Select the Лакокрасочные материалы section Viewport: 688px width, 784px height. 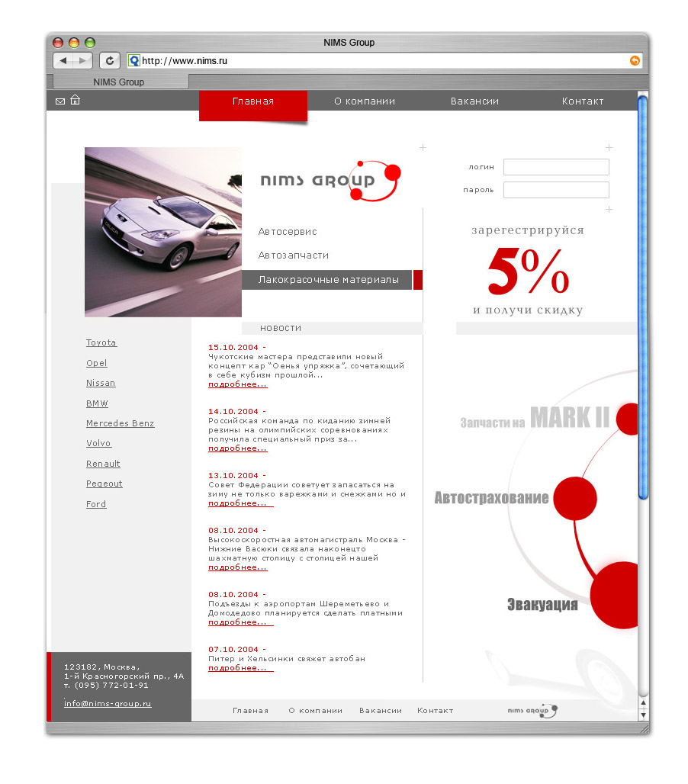tap(328, 279)
